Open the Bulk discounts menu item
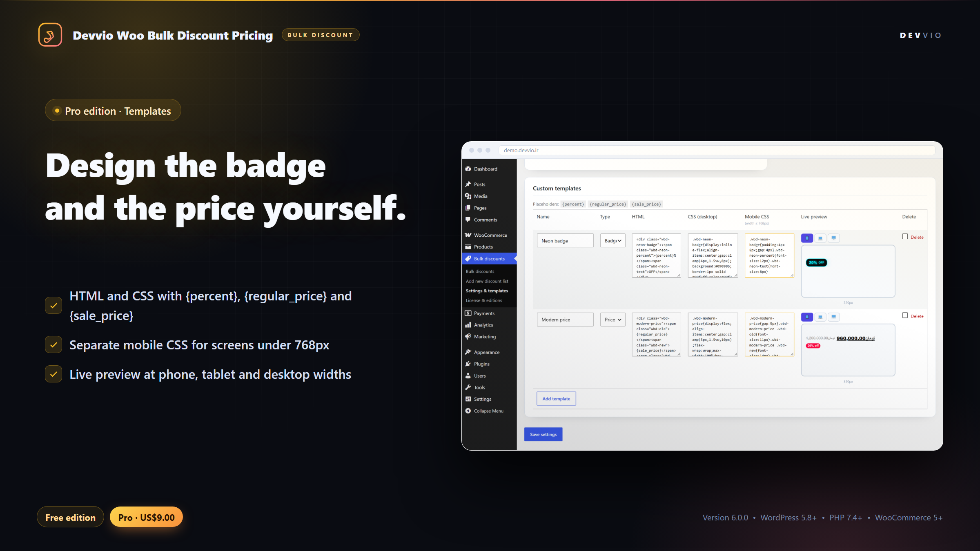980x551 pixels. (x=489, y=259)
